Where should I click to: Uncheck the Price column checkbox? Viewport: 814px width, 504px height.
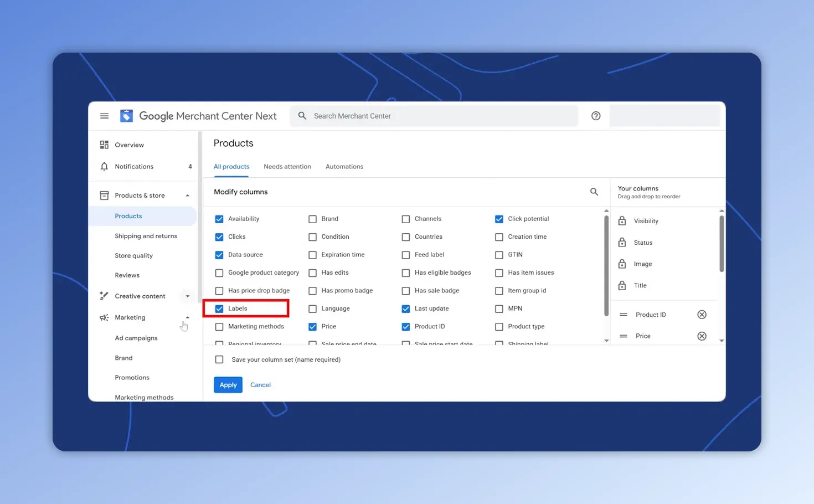tap(312, 326)
